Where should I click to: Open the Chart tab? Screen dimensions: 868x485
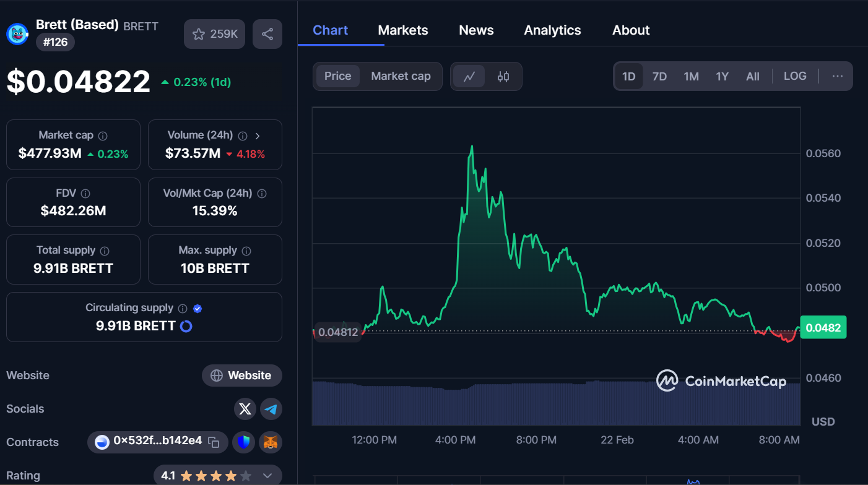tap(331, 30)
